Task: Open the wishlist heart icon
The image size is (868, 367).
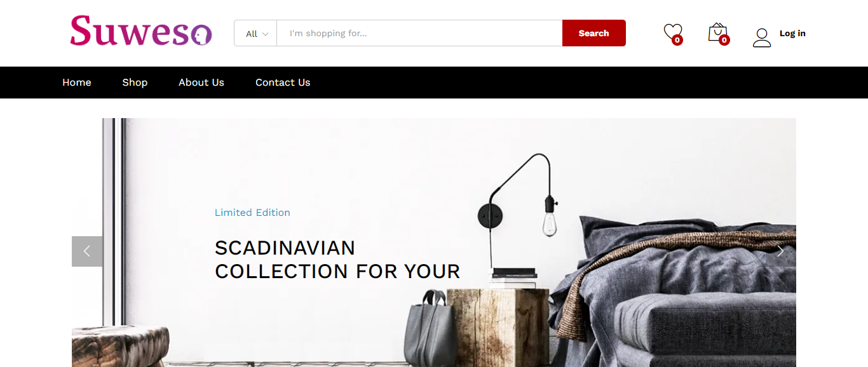Action: click(672, 32)
